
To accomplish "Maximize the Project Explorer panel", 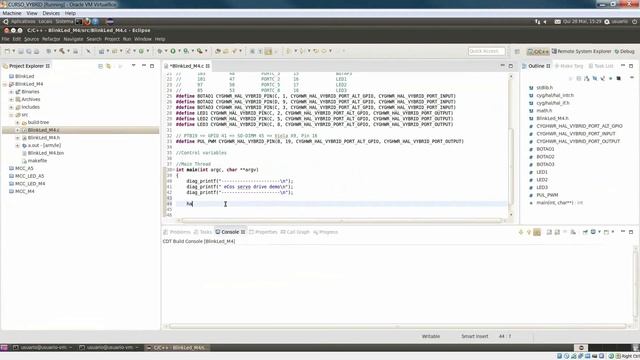I will point(152,66).
